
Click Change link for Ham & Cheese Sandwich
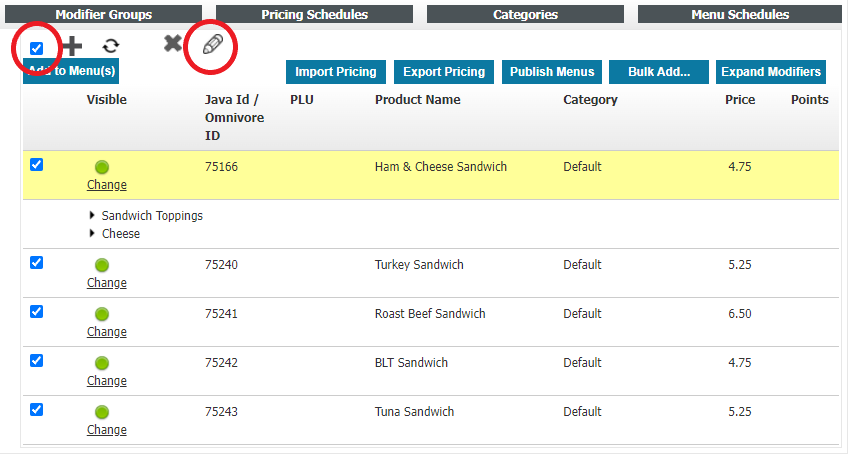[x=107, y=185]
